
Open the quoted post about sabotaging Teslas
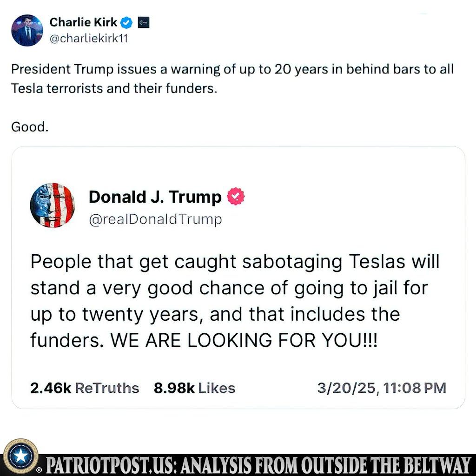point(235,288)
